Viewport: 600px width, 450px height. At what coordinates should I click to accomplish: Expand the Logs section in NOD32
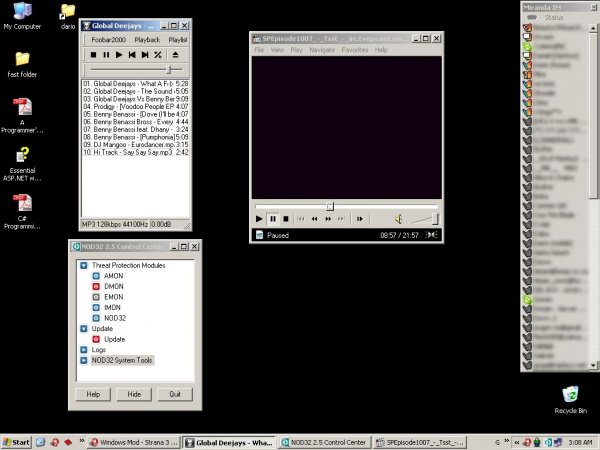84,350
